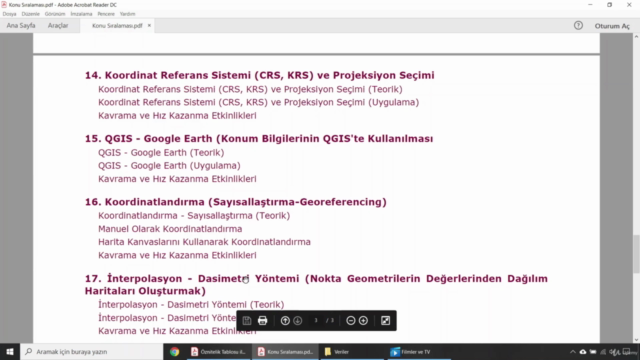Image resolution: width=640 pixels, height=360 pixels.
Task: Click the cloud sync tray icon
Action: pyautogui.click(x=583, y=352)
